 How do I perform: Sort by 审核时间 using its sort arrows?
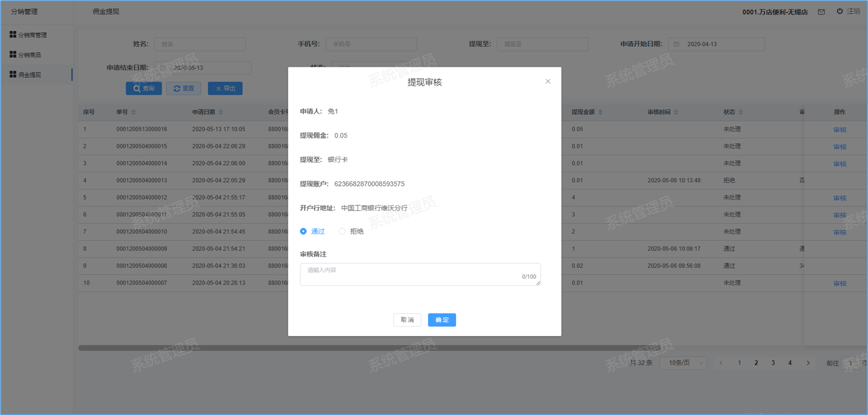[676, 112]
